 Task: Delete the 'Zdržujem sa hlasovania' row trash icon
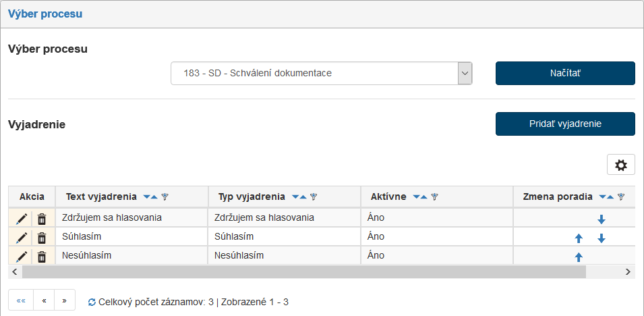click(x=42, y=219)
